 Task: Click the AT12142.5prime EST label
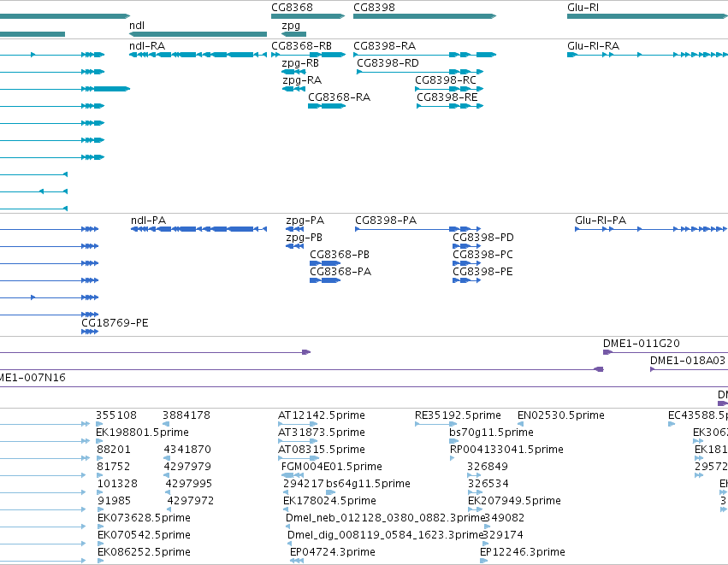click(x=322, y=415)
